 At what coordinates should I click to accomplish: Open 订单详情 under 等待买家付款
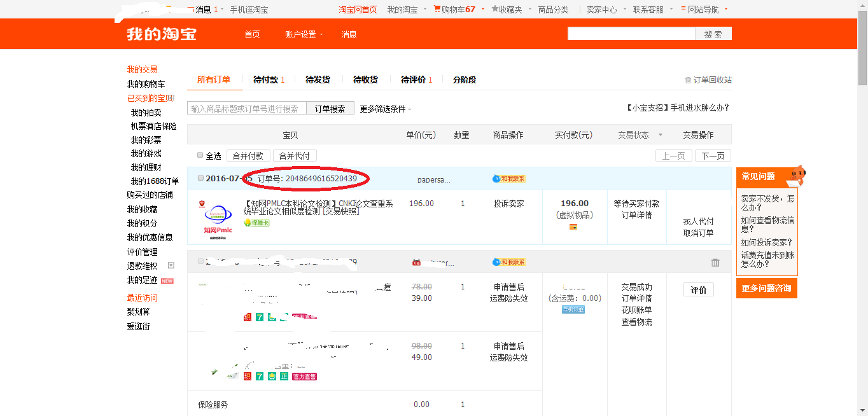[x=636, y=215]
